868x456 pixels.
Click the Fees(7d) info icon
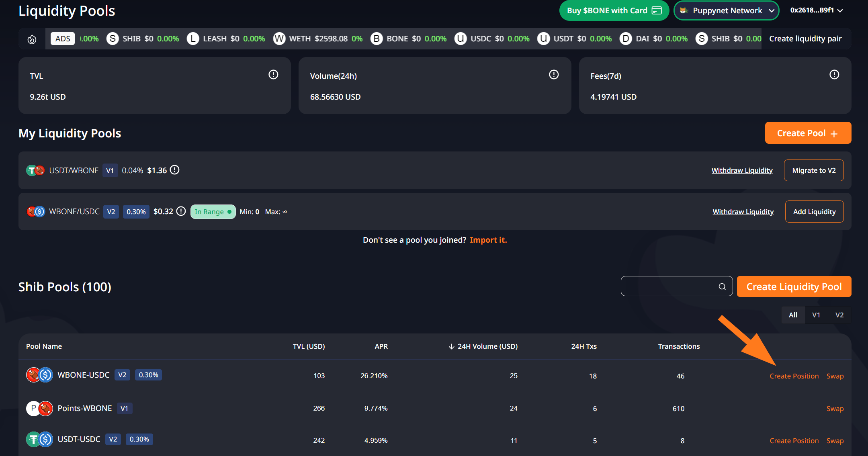click(834, 75)
